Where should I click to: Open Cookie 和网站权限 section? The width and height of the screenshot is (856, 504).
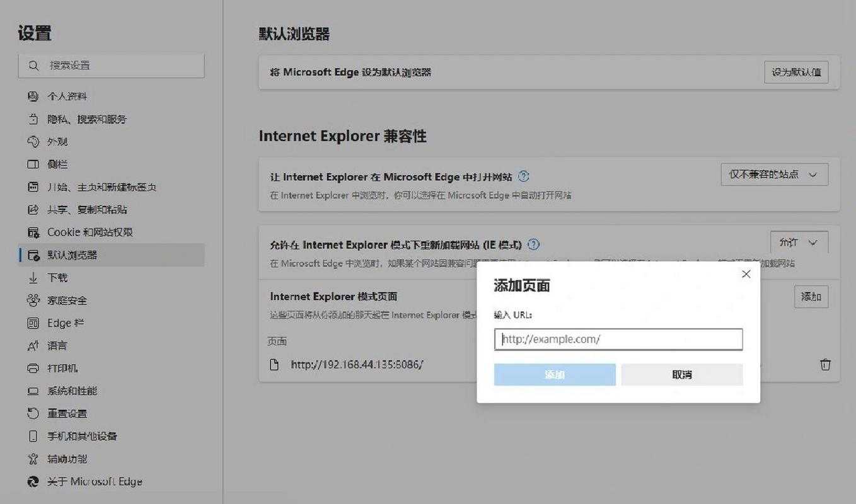click(112, 232)
